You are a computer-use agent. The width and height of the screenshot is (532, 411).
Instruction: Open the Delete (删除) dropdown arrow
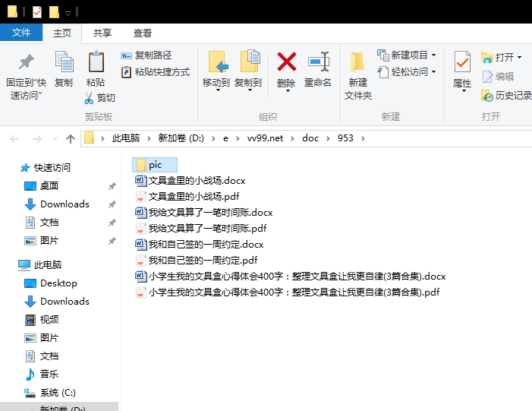pos(288,91)
